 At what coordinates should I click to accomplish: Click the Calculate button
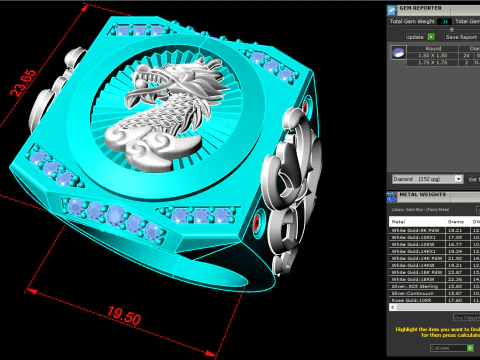(x=448, y=348)
